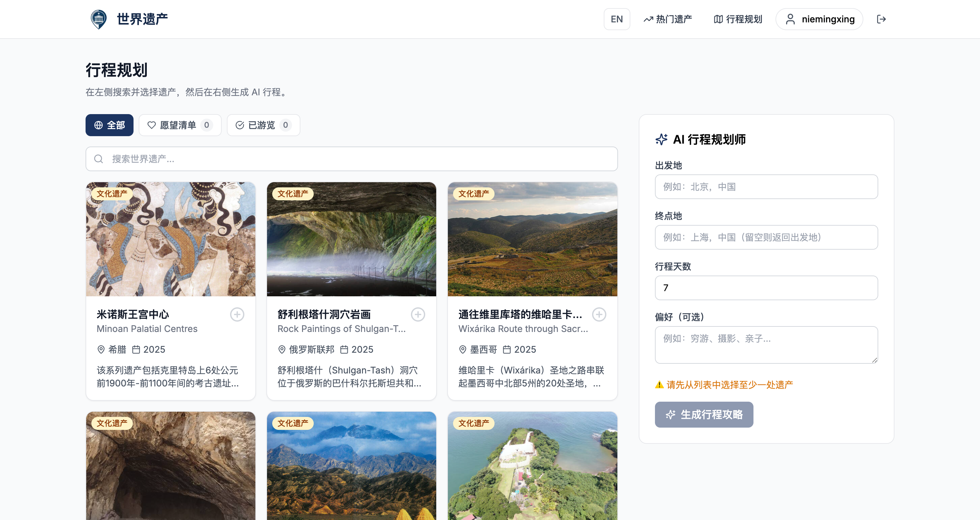Click the user profile icon
Viewport: 980px width, 520px height.
click(x=790, y=19)
